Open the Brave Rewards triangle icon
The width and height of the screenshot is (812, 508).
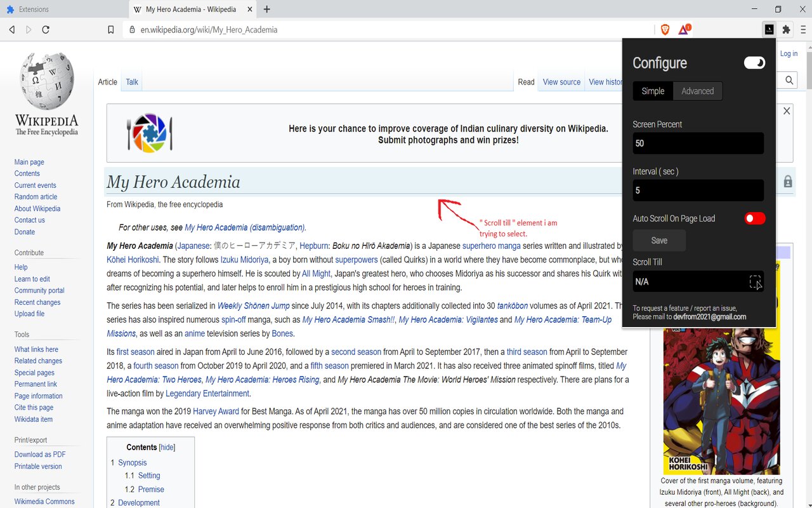(x=684, y=30)
